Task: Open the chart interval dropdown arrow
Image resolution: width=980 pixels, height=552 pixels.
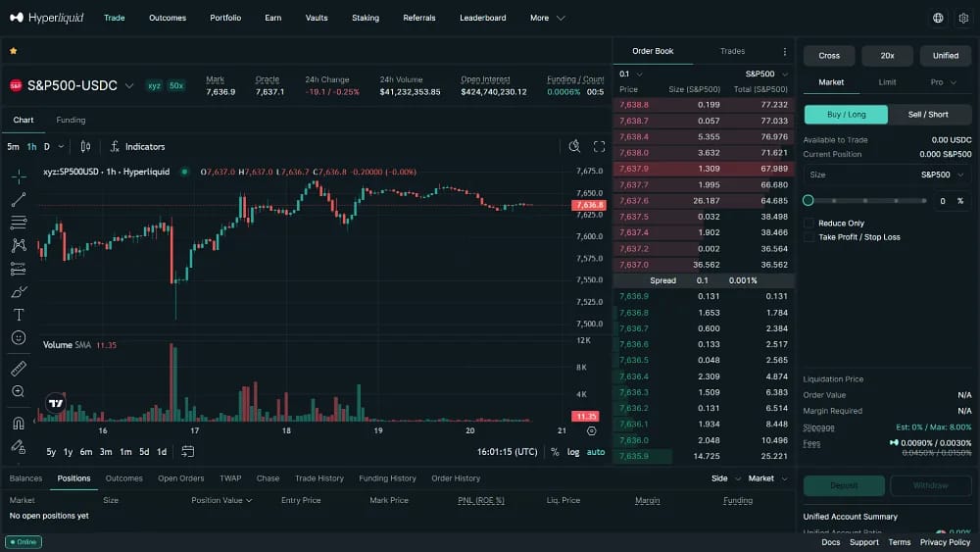Action: [61, 147]
